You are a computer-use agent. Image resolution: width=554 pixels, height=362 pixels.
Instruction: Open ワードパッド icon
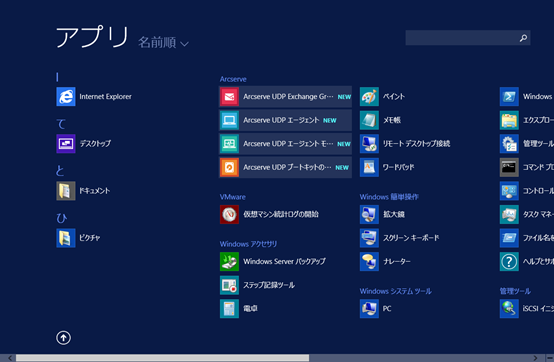click(x=369, y=167)
